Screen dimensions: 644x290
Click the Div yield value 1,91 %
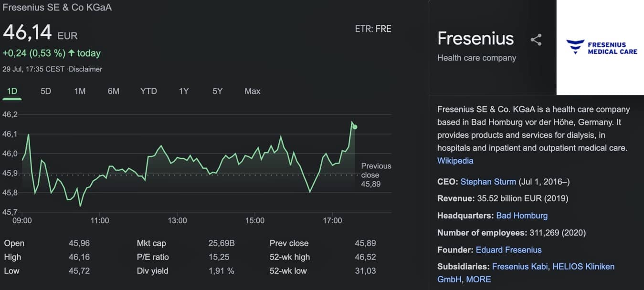click(221, 271)
